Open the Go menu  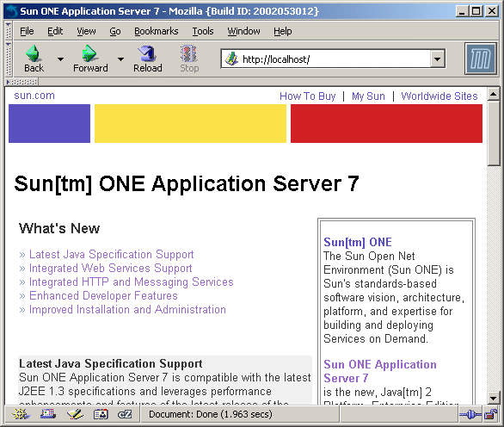pyautogui.click(x=115, y=31)
